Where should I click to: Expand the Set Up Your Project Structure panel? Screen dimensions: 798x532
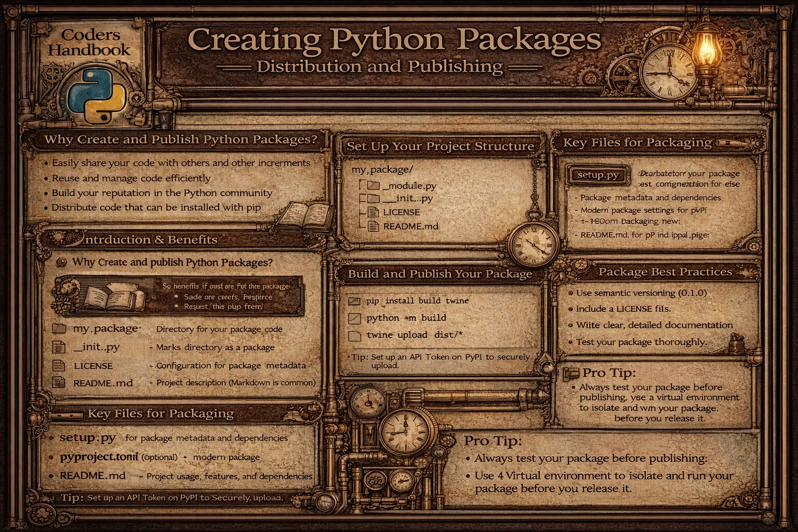tap(439, 147)
